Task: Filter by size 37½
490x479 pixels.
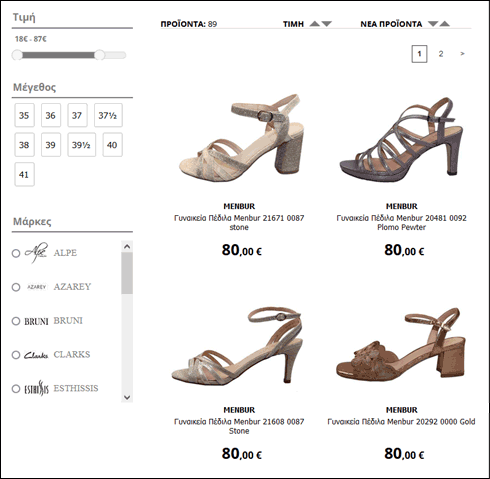Action: (108, 115)
